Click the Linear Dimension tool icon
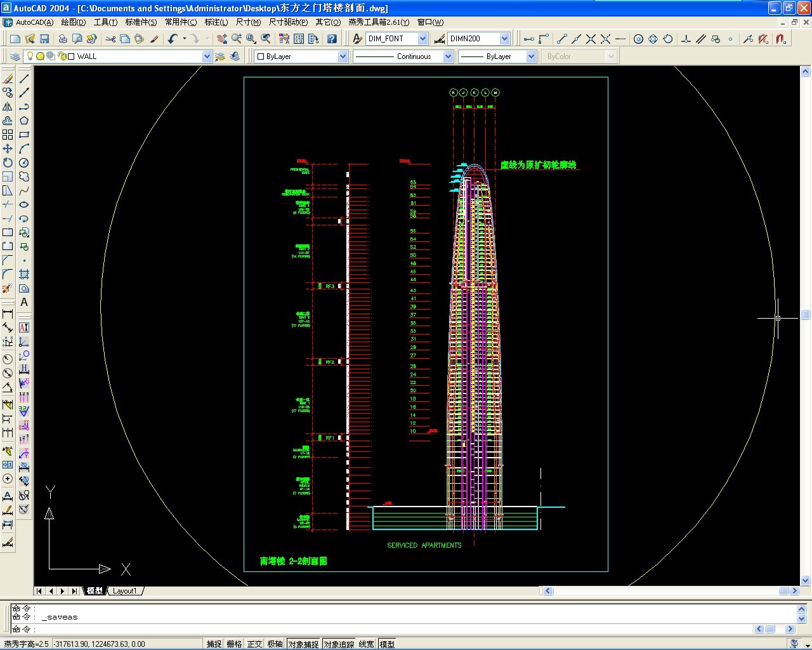This screenshot has width=812, height=650. coord(8,314)
